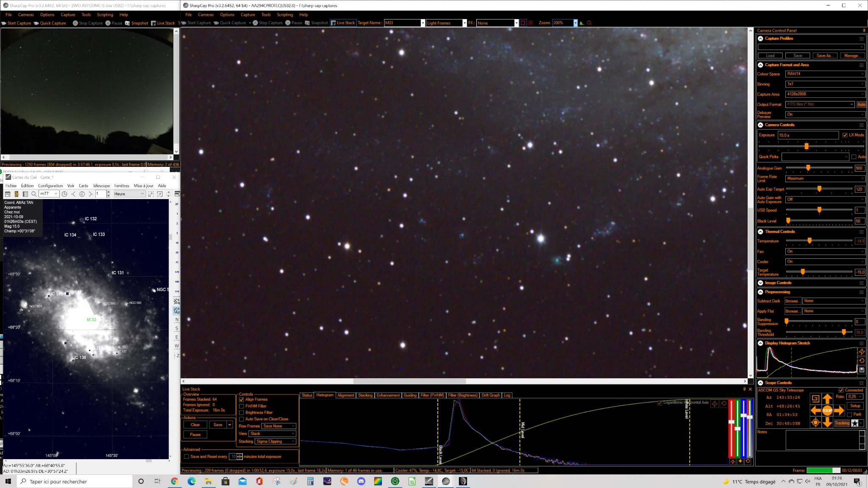Screen dimensions: 868x488
Task: Click the red reticule icon in main toolbar
Action: pyautogui.click(x=530, y=23)
